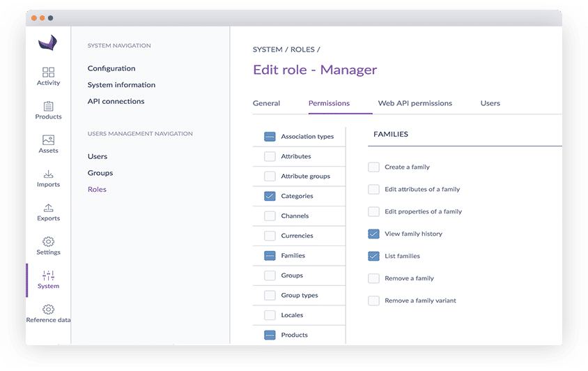
Task: Open API connections link
Action: [x=116, y=101]
